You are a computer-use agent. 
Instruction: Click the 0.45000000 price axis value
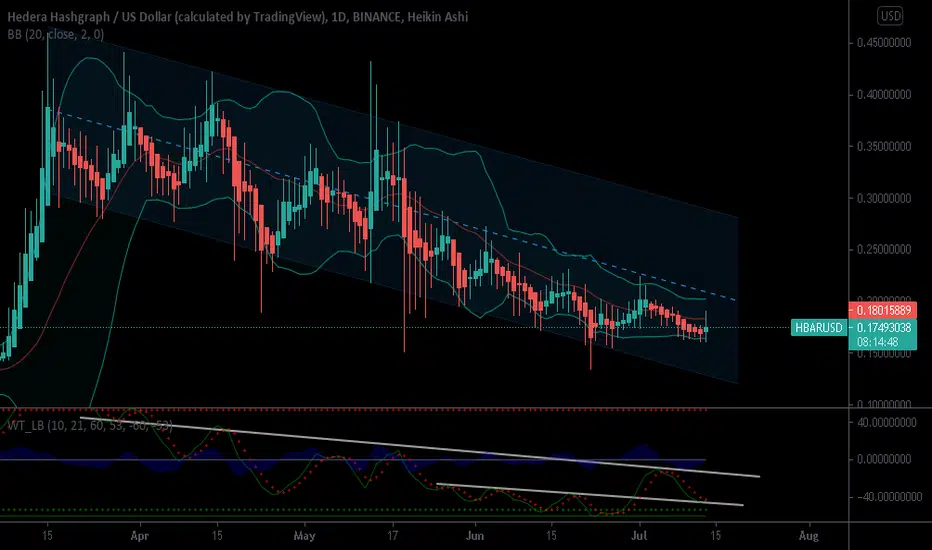pyautogui.click(x=884, y=43)
